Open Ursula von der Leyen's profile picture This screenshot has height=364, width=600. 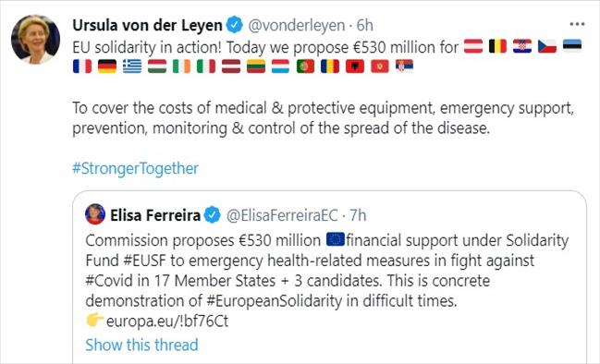click(35, 40)
